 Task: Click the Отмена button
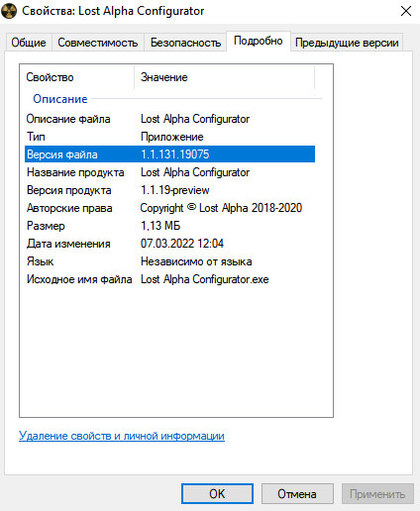pos(297,494)
